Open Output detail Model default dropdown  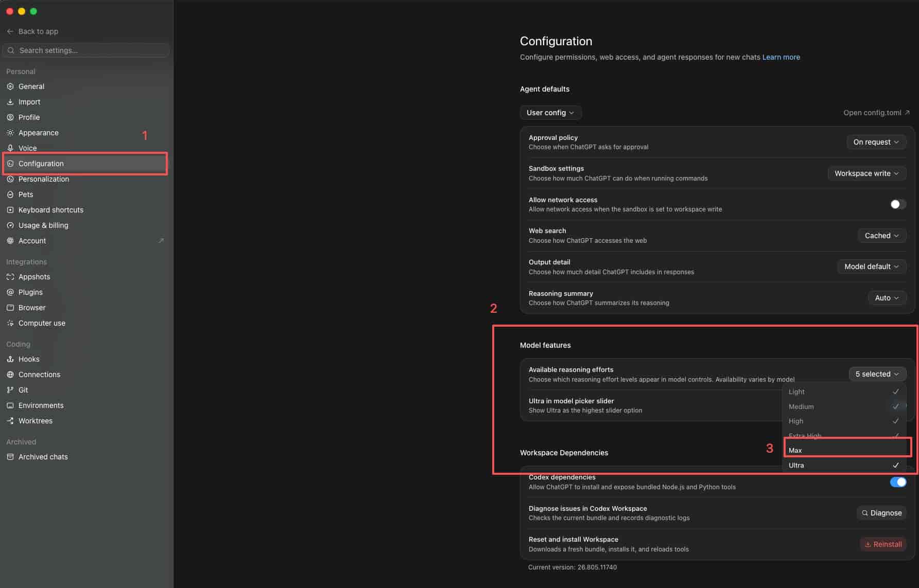click(x=872, y=266)
